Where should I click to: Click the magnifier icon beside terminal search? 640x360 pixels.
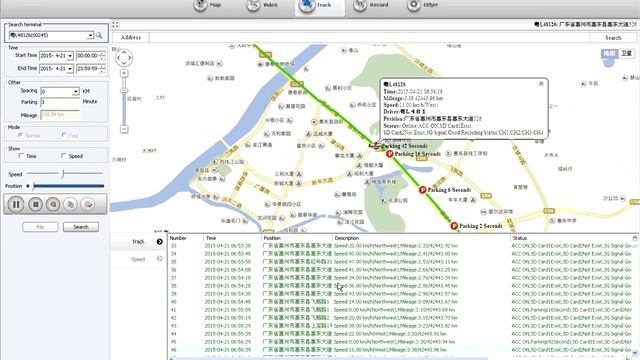pos(99,36)
